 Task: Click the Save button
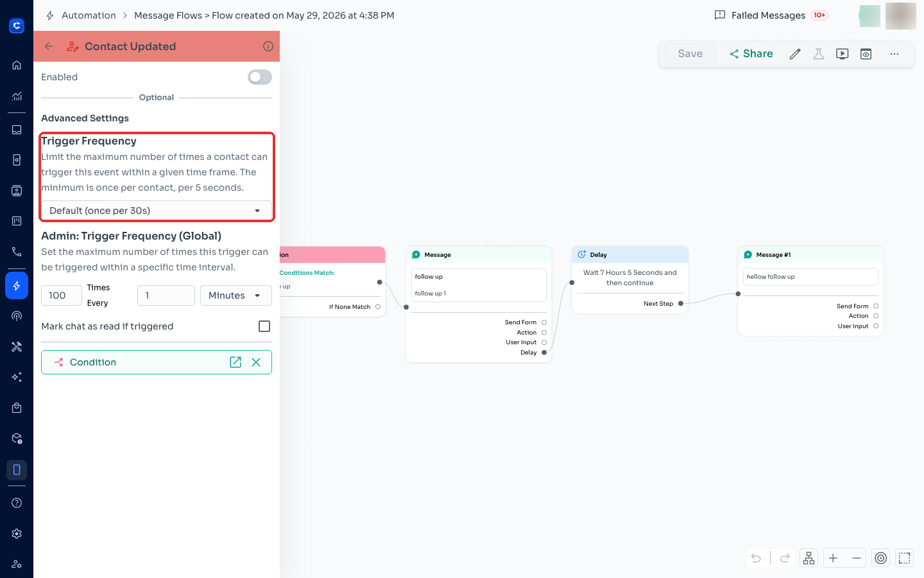[x=690, y=54]
